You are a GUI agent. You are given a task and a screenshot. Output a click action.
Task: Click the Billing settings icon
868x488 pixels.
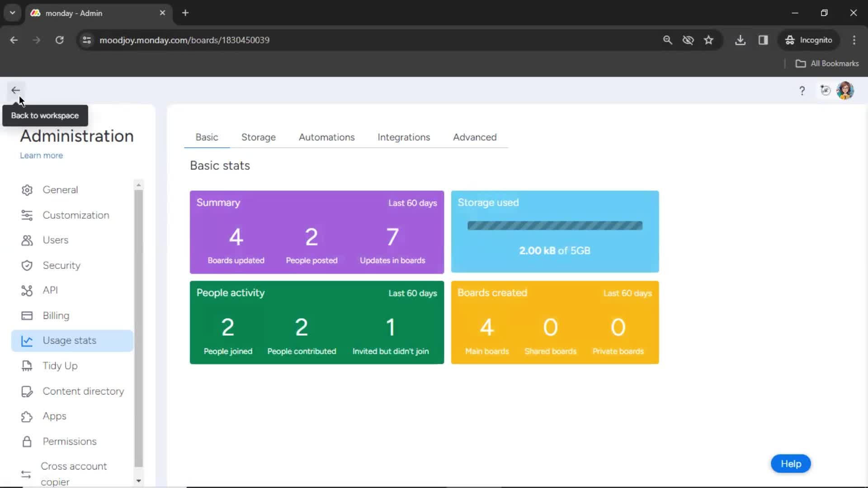pyautogui.click(x=26, y=314)
